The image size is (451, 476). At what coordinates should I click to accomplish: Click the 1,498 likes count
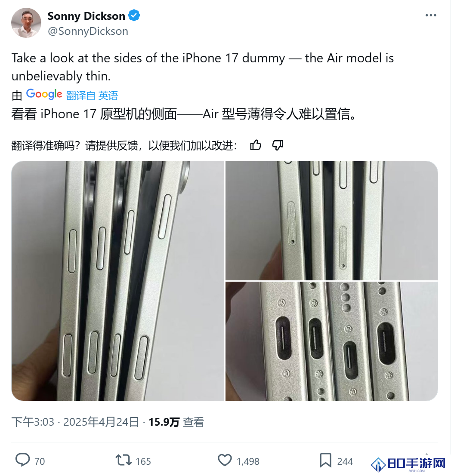pyautogui.click(x=248, y=461)
